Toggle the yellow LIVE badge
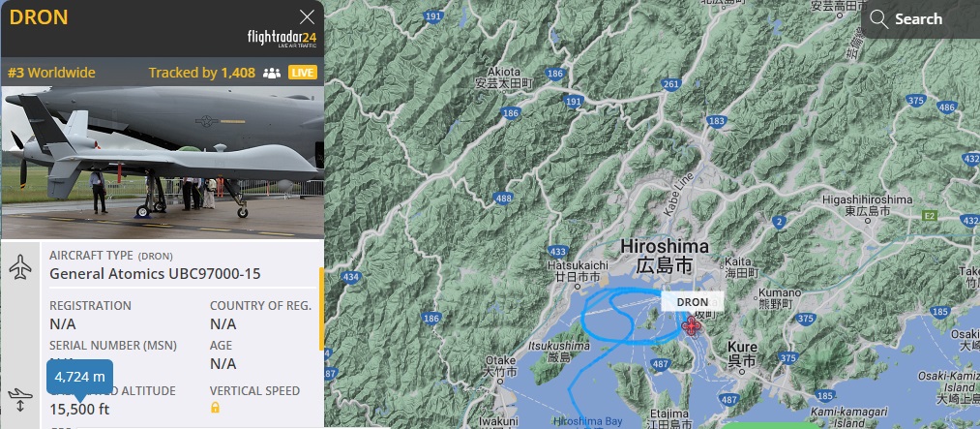This screenshot has width=980, height=429. tap(303, 74)
